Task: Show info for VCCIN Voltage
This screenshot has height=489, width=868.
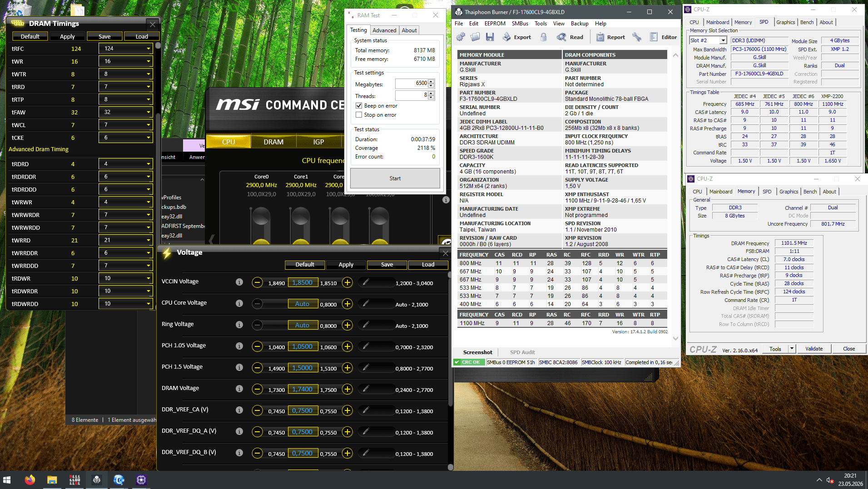Action: (x=239, y=282)
